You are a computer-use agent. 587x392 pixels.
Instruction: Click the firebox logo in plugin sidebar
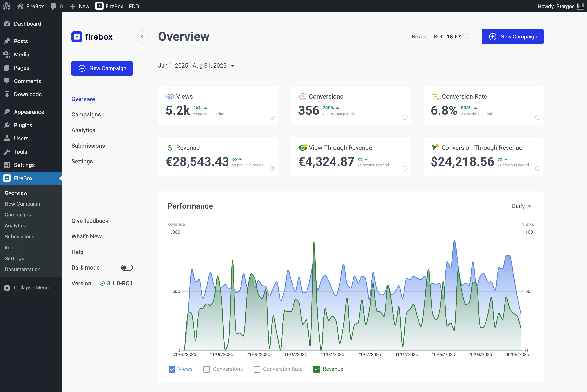click(x=92, y=37)
